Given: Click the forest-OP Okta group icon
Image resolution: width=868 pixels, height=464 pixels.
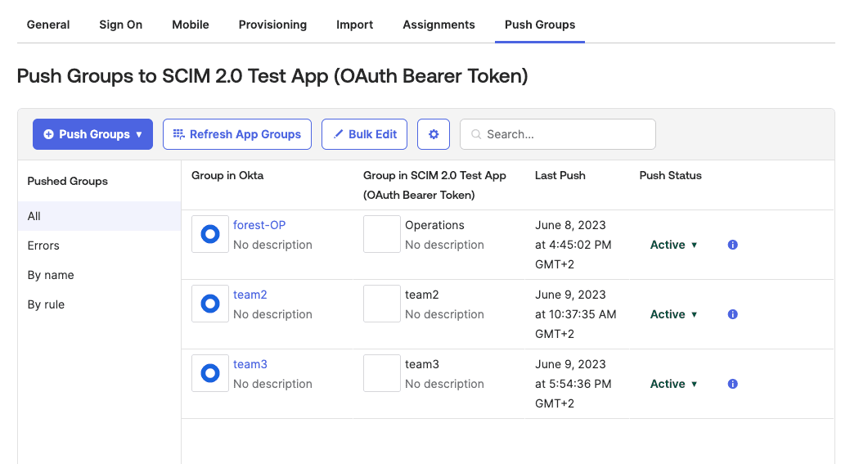Looking at the screenshot, I should pos(210,235).
